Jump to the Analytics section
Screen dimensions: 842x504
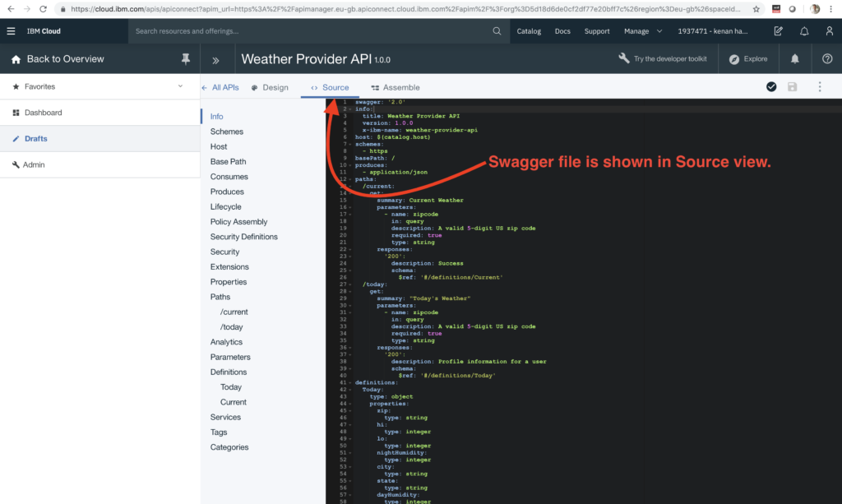click(x=226, y=342)
